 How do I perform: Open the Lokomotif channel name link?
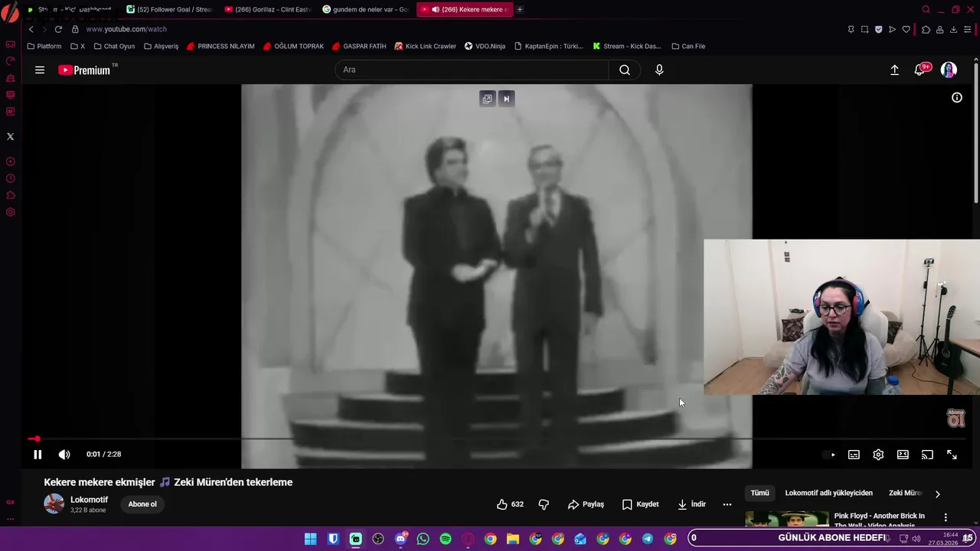point(89,500)
